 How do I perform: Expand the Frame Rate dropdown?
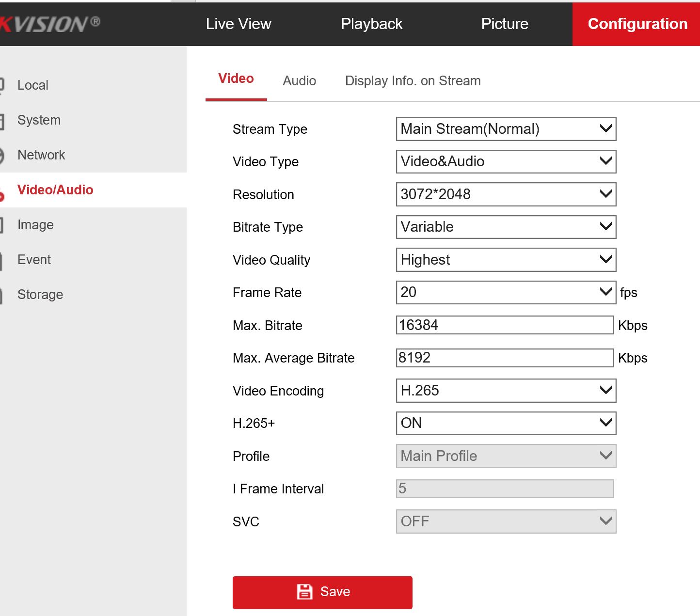[506, 292]
